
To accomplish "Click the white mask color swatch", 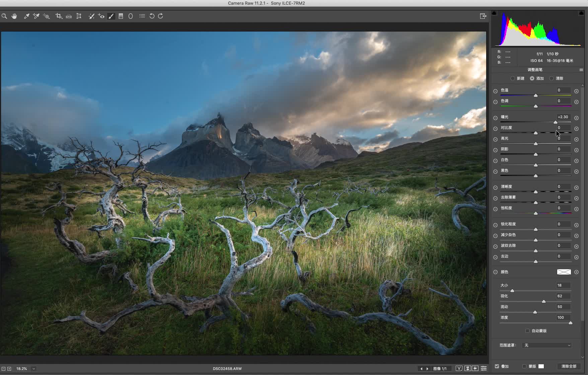I will [541, 366].
